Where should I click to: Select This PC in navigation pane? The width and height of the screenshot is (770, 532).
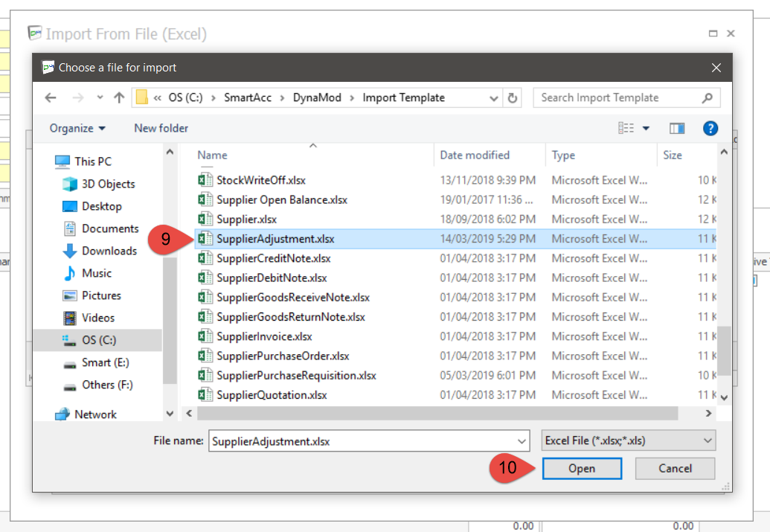pyautogui.click(x=83, y=161)
